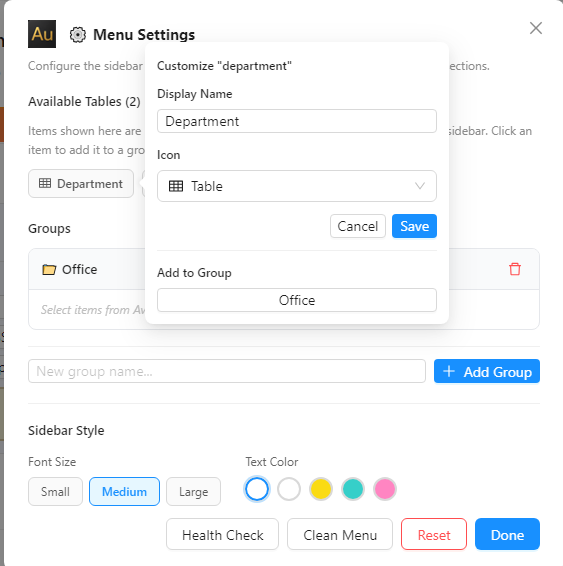Choose the teal text color swatch
The image size is (563, 566).
click(353, 489)
